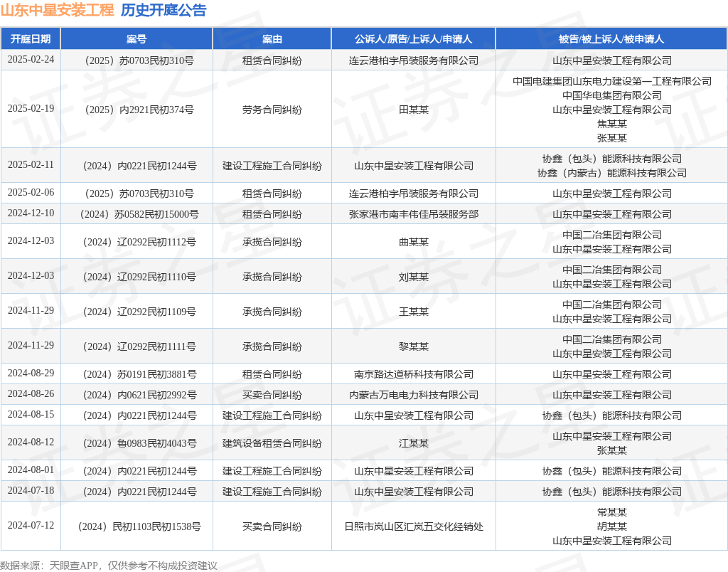Select the 2024-12-10 date cell
The width and height of the screenshot is (728, 572).
(31, 213)
